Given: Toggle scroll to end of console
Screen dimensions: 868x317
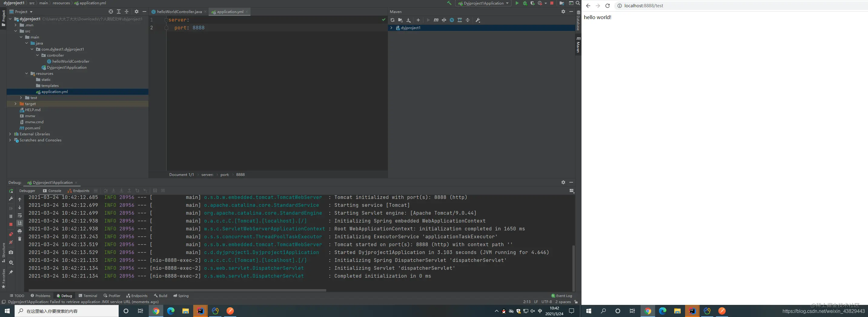Looking at the screenshot, I should [x=20, y=223].
